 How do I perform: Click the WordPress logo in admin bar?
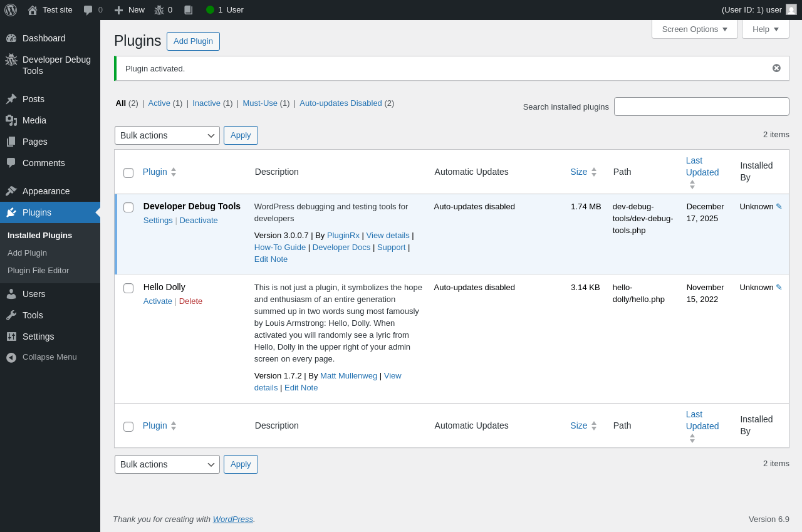pyautogui.click(x=11, y=10)
